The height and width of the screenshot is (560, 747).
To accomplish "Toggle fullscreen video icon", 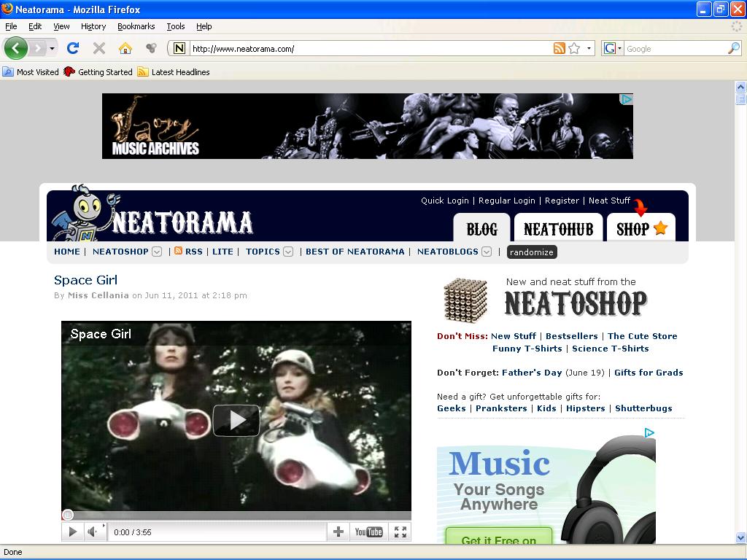I will pos(400,532).
